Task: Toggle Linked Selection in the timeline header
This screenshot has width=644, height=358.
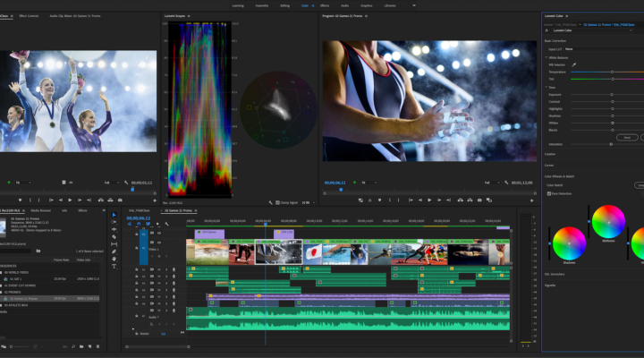Action: click(x=148, y=224)
